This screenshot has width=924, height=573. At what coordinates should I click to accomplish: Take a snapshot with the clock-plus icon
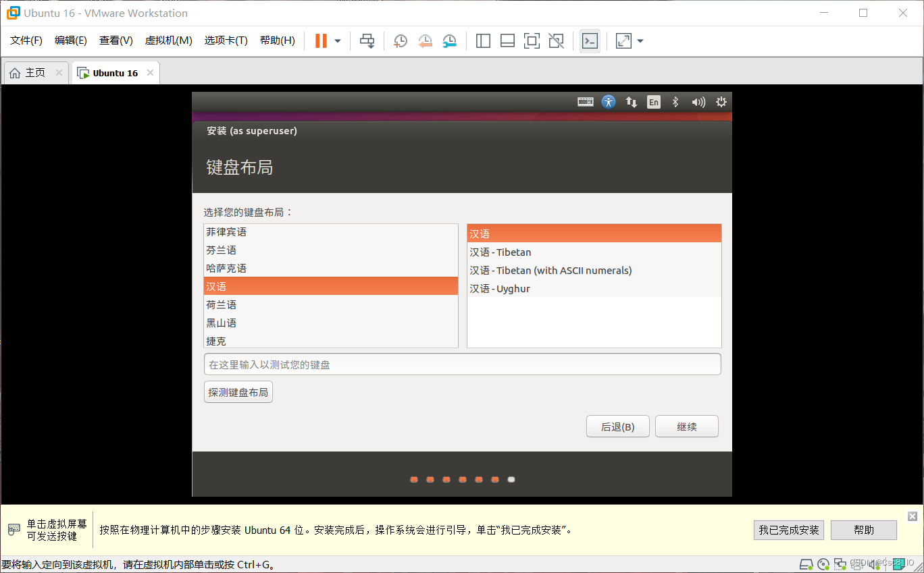coord(401,41)
